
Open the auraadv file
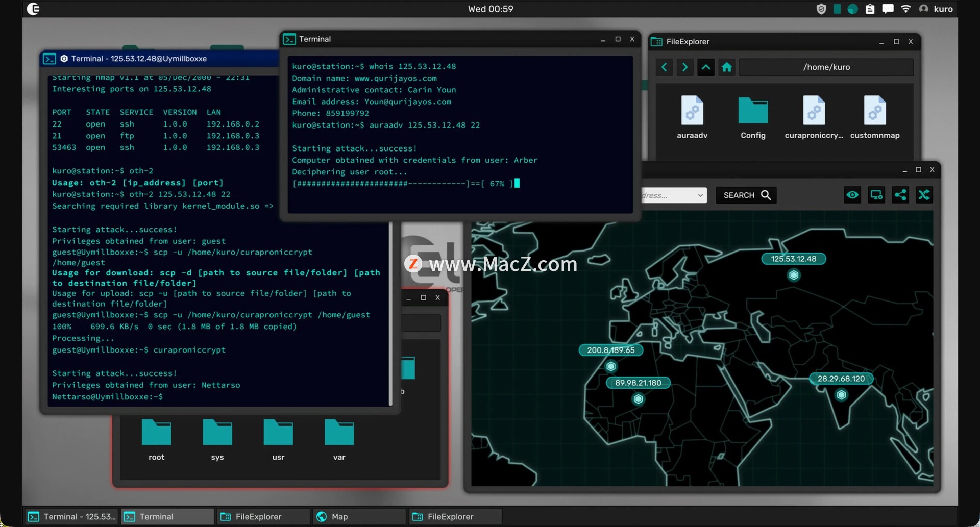click(x=692, y=111)
